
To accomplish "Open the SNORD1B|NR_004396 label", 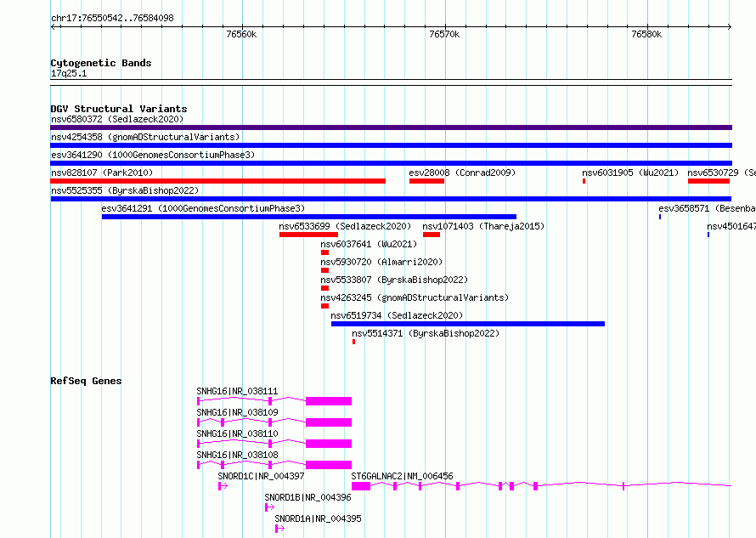I will point(307,497).
